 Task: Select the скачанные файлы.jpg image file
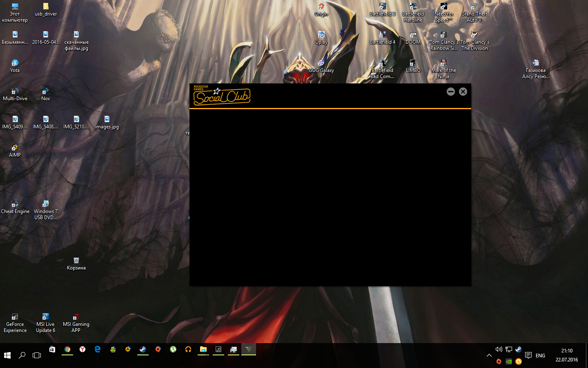click(76, 41)
